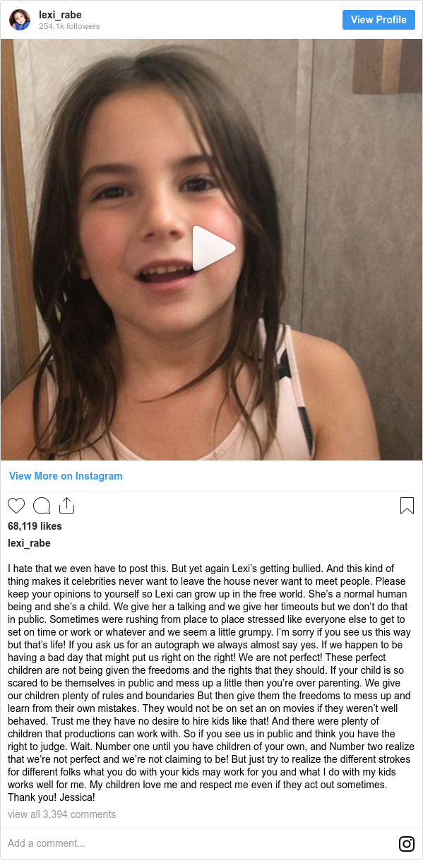The height and width of the screenshot is (868, 423).
Task: Click the 254.1k followers text
Action: click(69, 26)
